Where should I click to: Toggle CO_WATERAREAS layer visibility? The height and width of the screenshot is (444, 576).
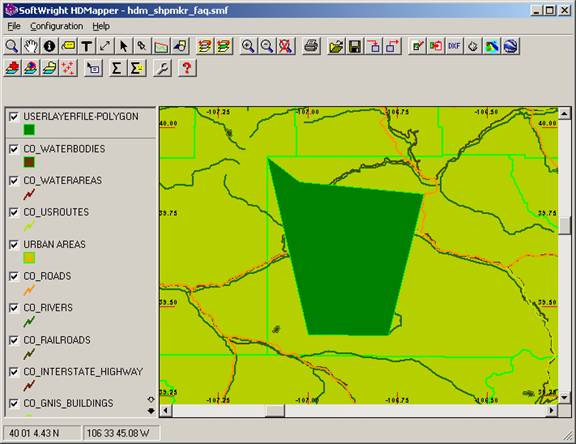[x=14, y=180]
